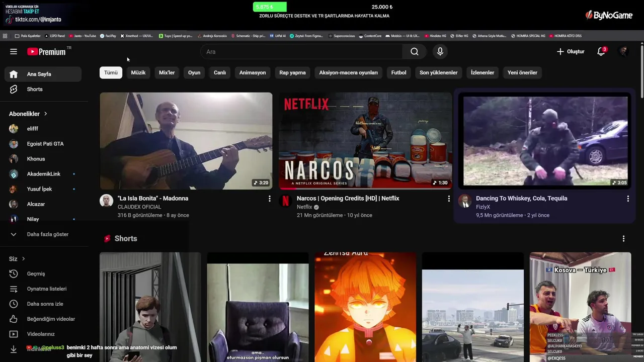
Task: Expand Daha fazla göster subscriptions
Action: pyautogui.click(x=43, y=234)
